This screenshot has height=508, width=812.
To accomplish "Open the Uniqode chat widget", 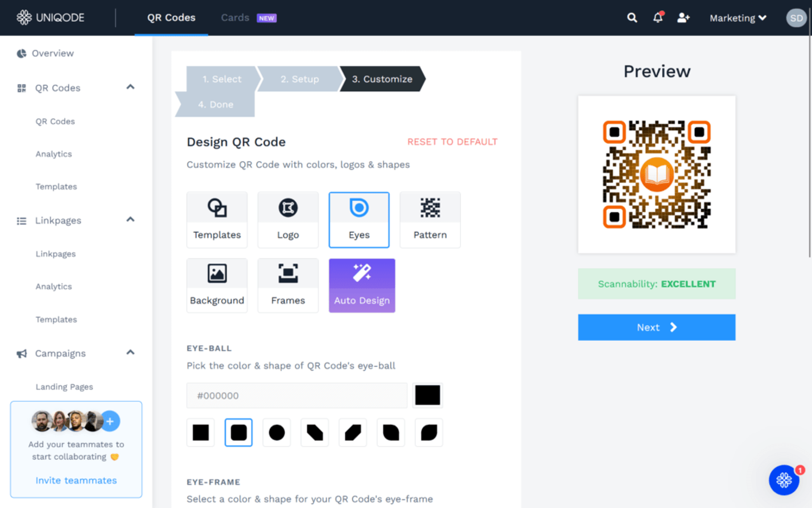I will pos(784,480).
